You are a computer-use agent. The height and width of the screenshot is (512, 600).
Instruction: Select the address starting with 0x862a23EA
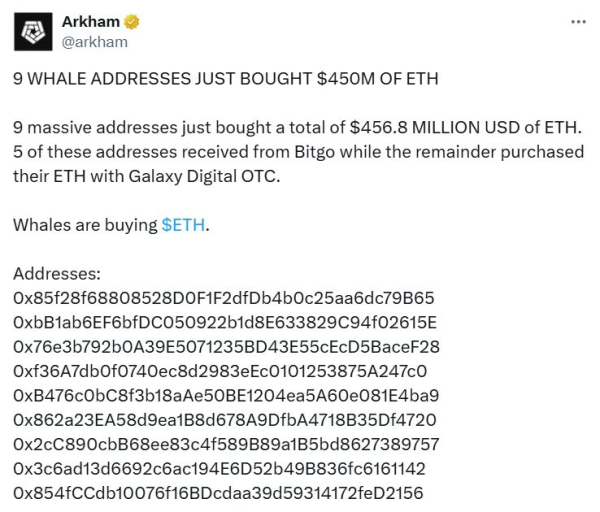(x=224, y=419)
